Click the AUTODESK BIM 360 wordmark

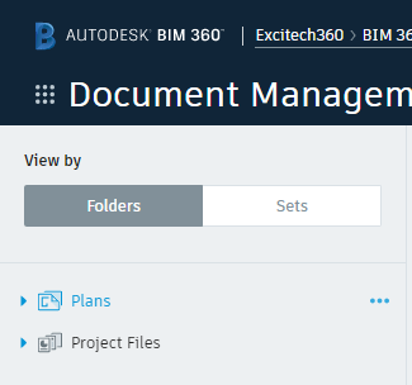coord(145,35)
